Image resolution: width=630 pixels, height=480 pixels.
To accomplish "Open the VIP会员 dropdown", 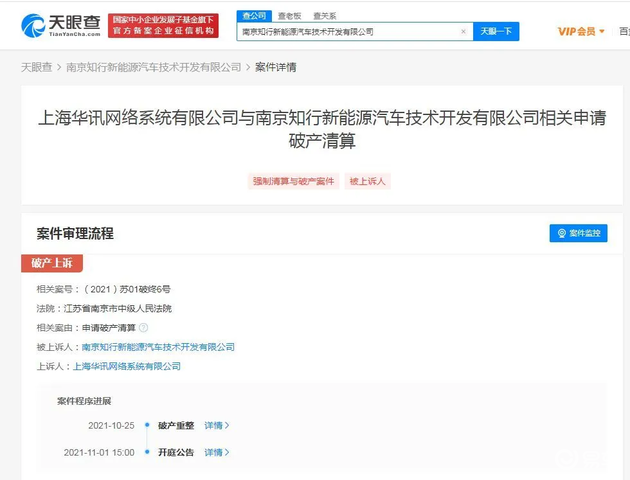I will pos(581,32).
